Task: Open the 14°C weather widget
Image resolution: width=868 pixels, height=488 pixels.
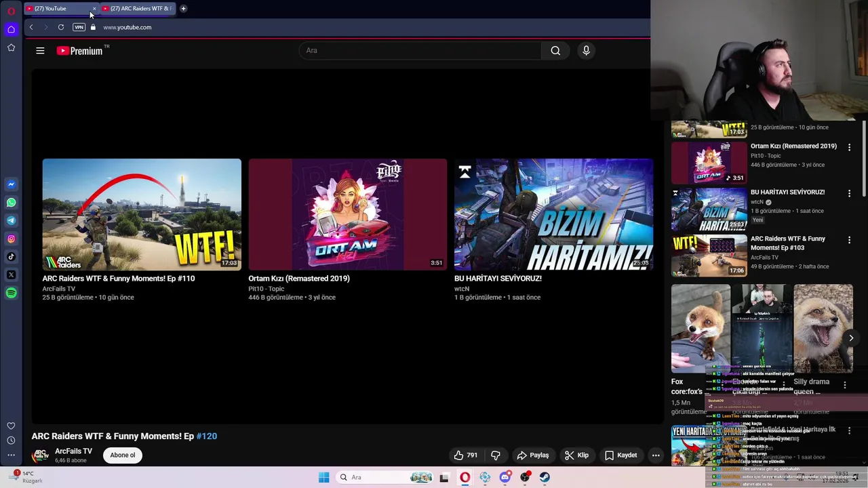Action: (x=27, y=477)
